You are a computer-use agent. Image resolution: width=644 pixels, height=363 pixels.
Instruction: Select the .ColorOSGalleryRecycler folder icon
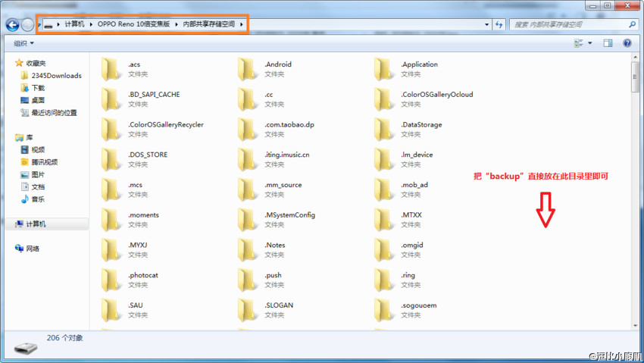(x=111, y=129)
